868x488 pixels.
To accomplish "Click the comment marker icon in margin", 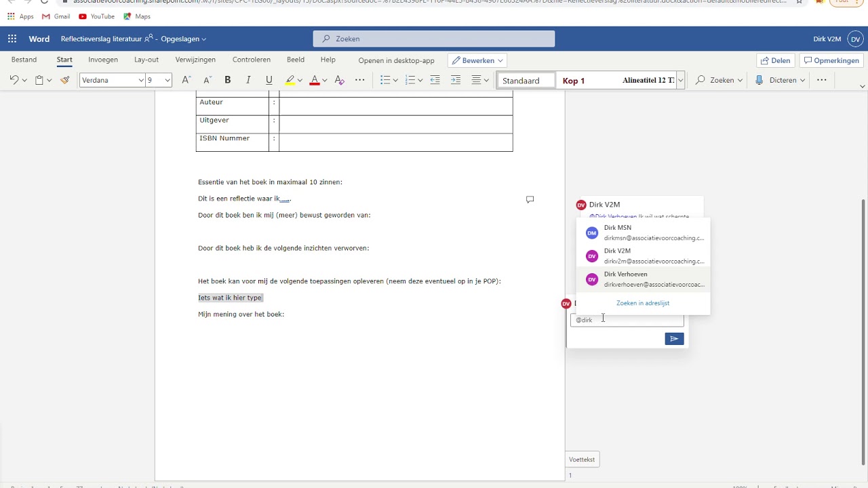I will click(x=530, y=199).
